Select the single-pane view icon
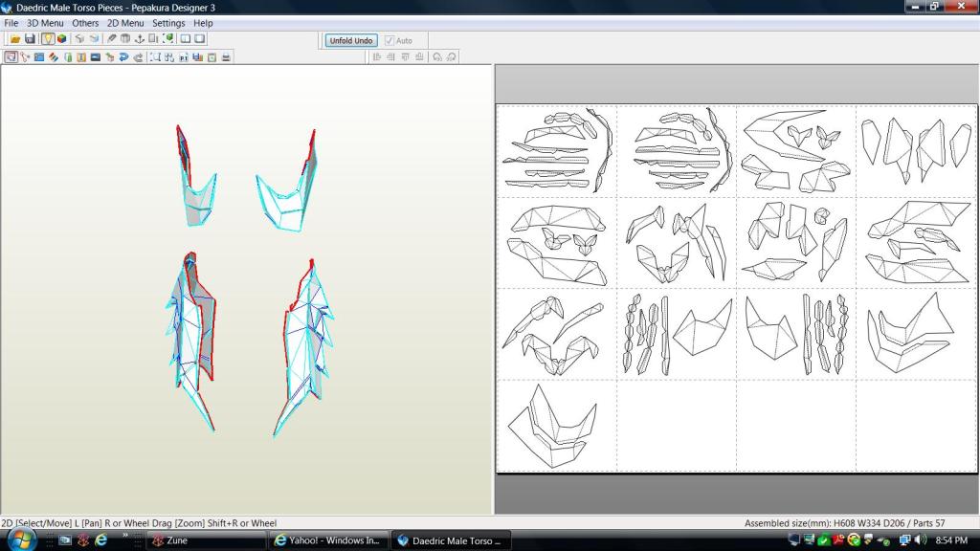Image resolution: width=980 pixels, height=551 pixels. (199, 38)
